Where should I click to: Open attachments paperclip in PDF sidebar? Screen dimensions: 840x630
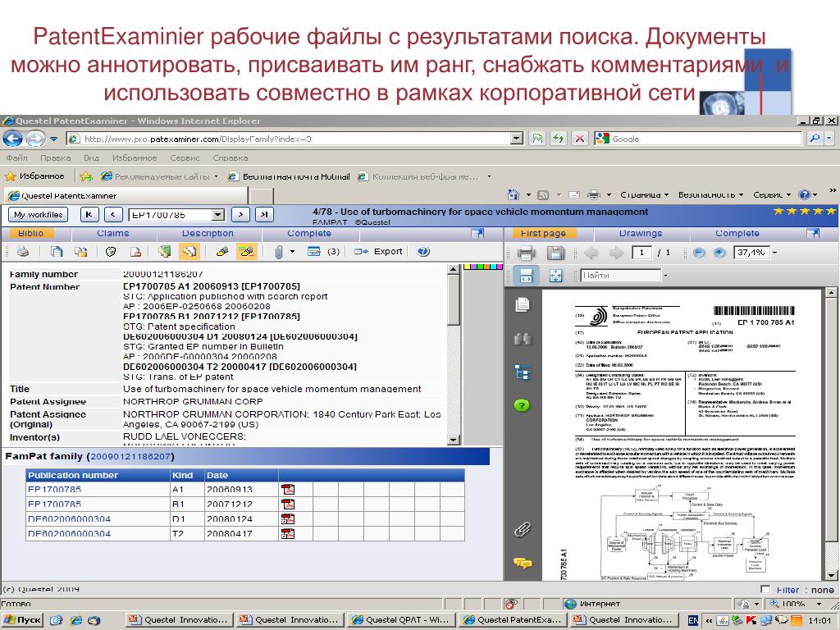pyautogui.click(x=523, y=530)
